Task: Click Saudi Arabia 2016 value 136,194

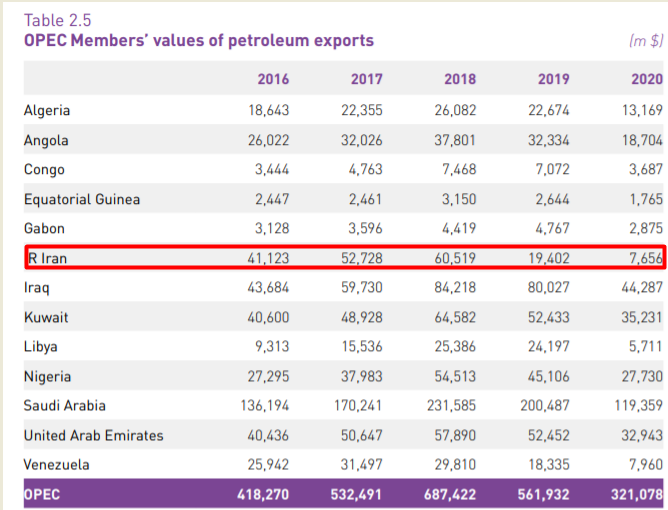Action: coord(265,405)
